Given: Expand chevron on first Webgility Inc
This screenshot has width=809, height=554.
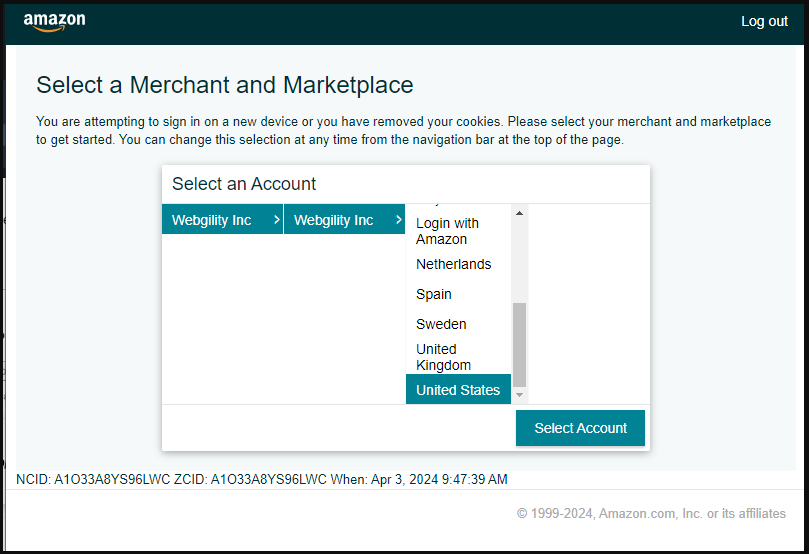Looking at the screenshot, I should (x=277, y=220).
